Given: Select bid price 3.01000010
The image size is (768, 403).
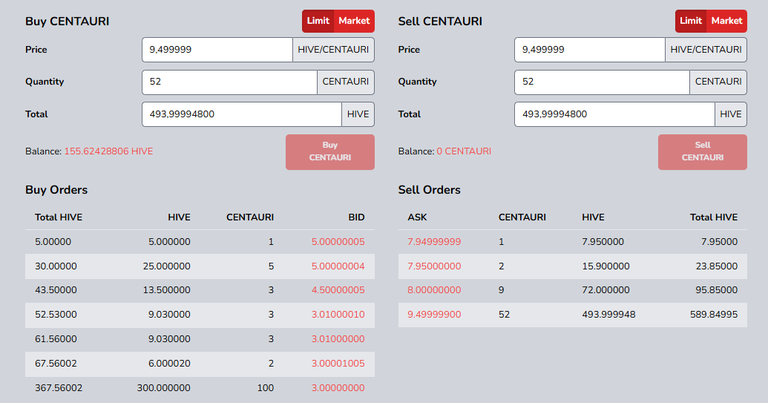Looking at the screenshot, I should click(338, 314).
